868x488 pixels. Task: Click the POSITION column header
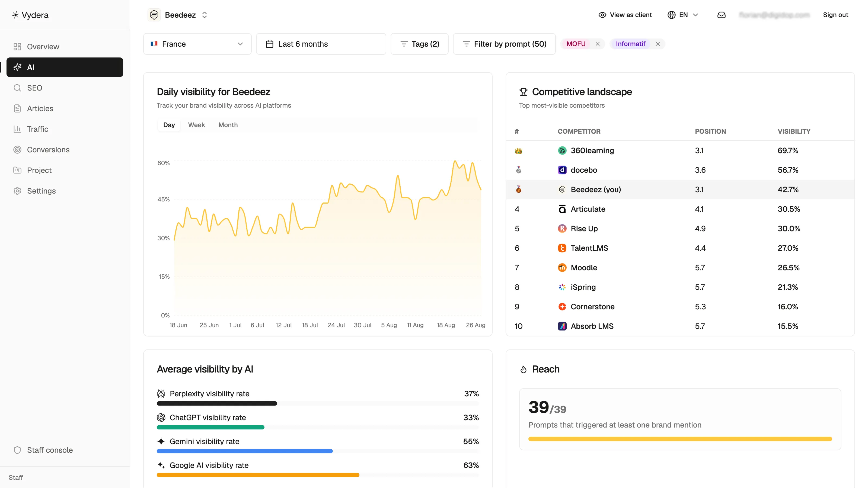tap(710, 131)
